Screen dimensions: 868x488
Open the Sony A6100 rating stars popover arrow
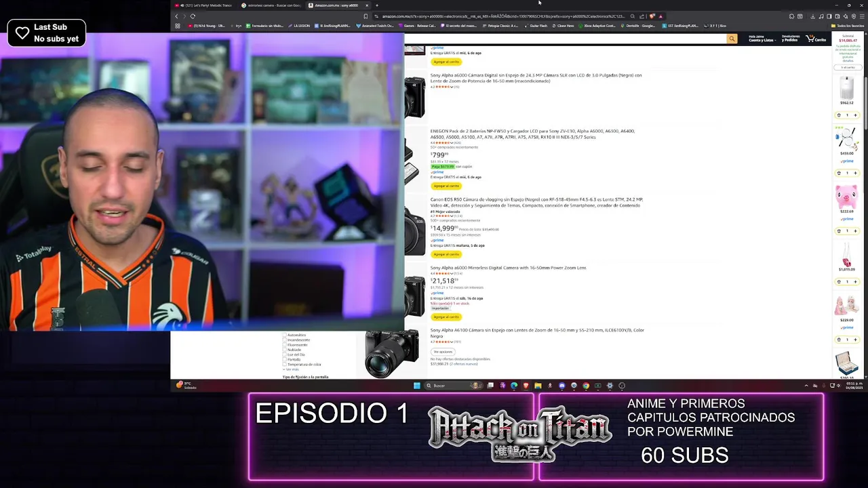pyautogui.click(x=451, y=342)
